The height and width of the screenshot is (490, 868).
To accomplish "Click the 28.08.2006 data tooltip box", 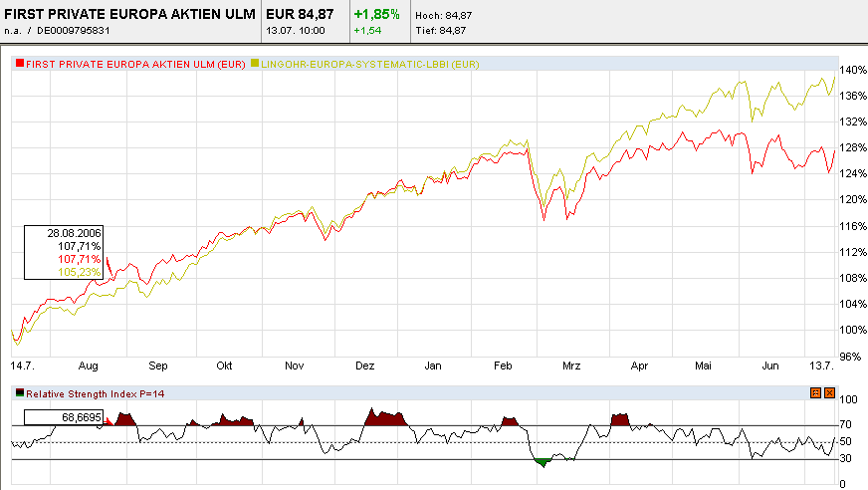I will point(64,253).
